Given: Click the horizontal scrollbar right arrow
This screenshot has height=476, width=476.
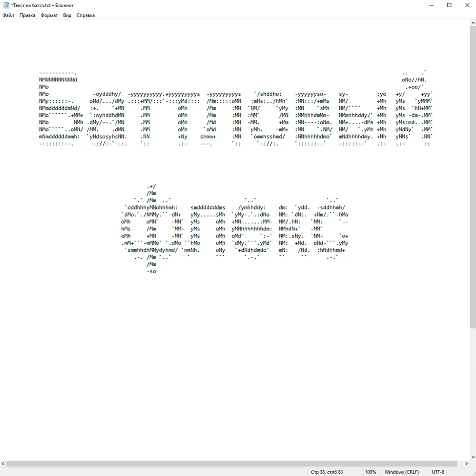Looking at the screenshot, I should tap(466, 464).
